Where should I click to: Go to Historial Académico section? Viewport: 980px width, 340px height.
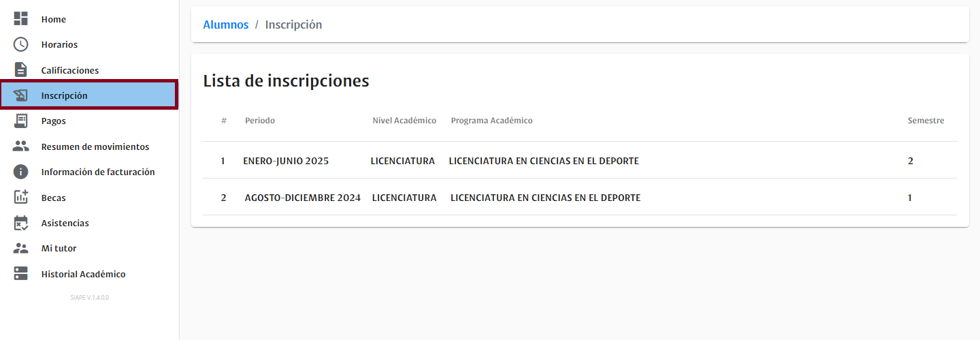tap(83, 274)
